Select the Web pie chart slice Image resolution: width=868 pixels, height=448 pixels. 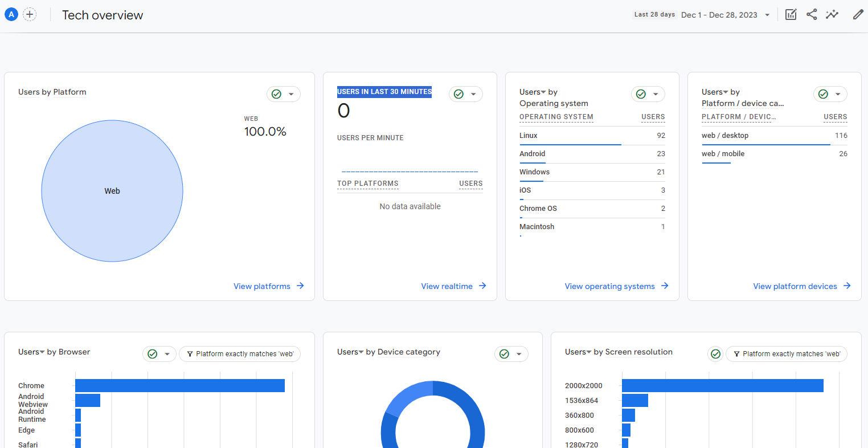click(x=112, y=191)
